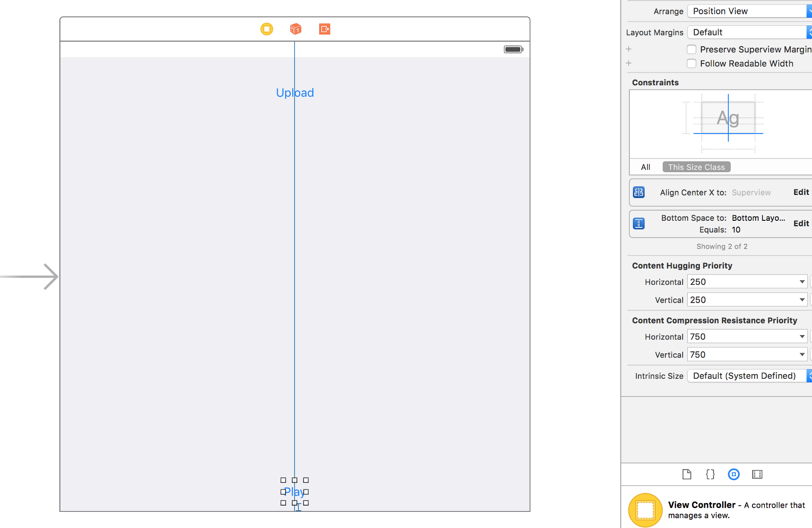Open Horizontal Content Hugging Priority dropdown

pos(802,282)
